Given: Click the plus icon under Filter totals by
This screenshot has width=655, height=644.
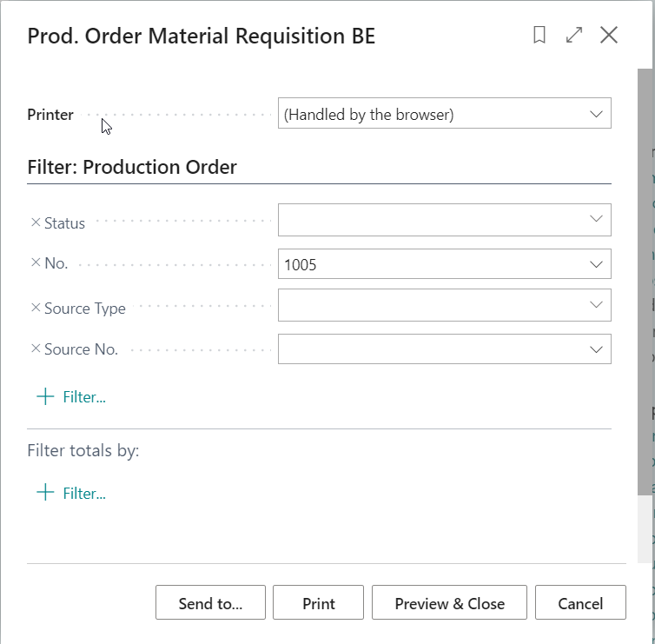Looking at the screenshot, I should click(45, 493).
